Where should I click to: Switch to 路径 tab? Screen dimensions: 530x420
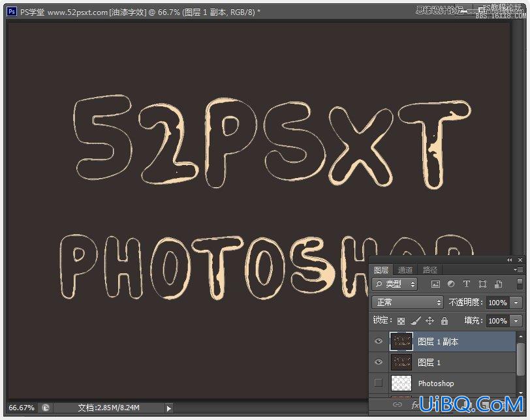coord(430,270)
